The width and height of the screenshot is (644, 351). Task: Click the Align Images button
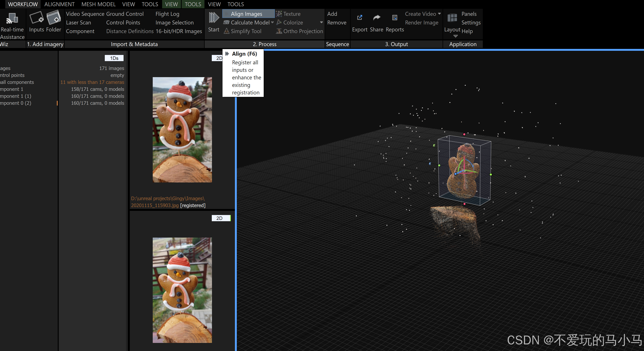246,14
